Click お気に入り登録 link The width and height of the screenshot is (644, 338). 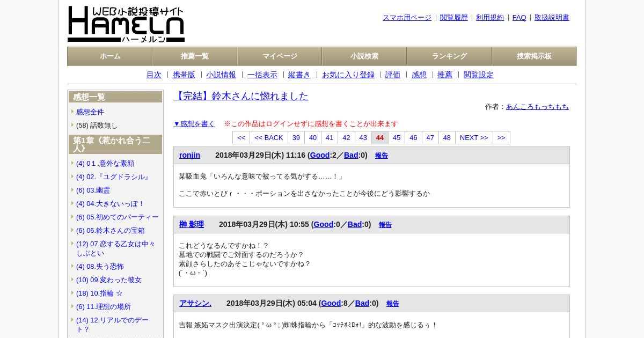(348, 75)
